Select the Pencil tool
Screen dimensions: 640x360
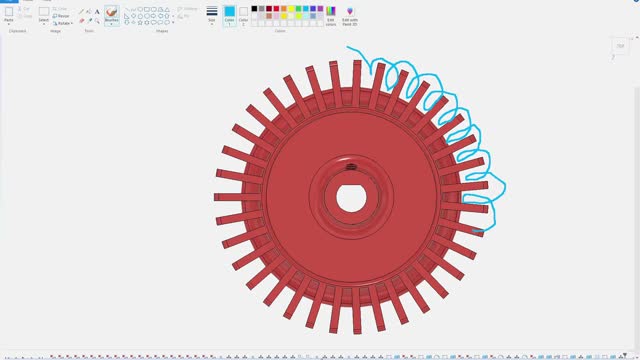point(81,11)
